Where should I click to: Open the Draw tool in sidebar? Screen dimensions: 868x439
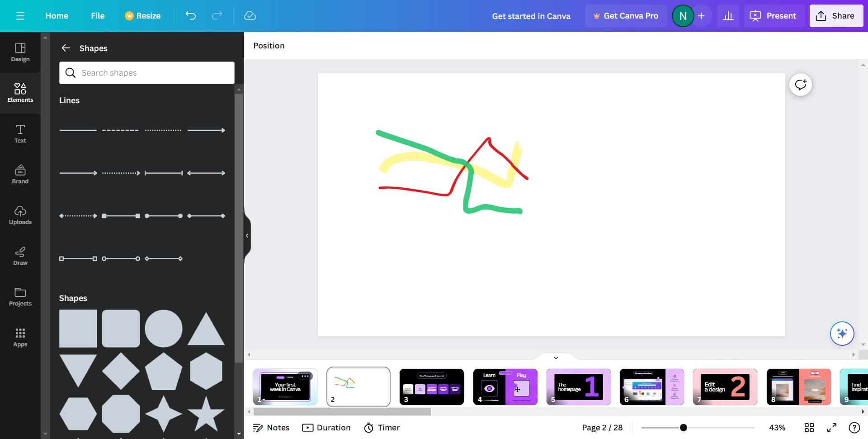click(20, 256)
